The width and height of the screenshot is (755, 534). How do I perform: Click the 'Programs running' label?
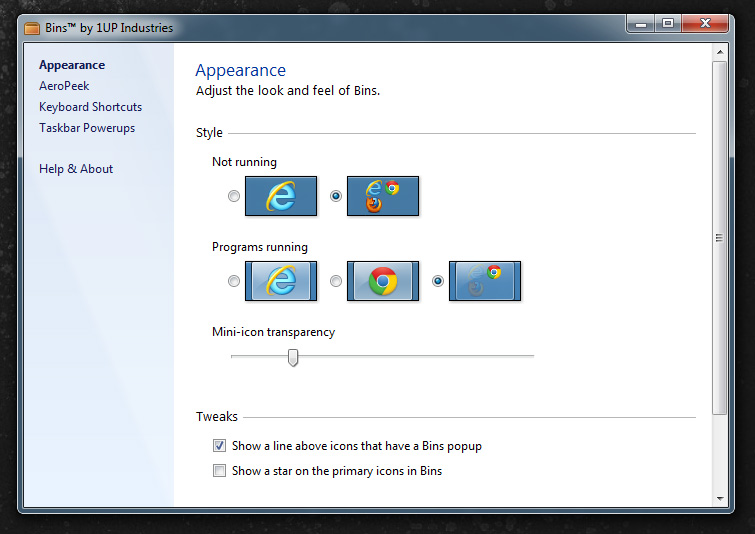pyautogui.click(x=260, y=247)
